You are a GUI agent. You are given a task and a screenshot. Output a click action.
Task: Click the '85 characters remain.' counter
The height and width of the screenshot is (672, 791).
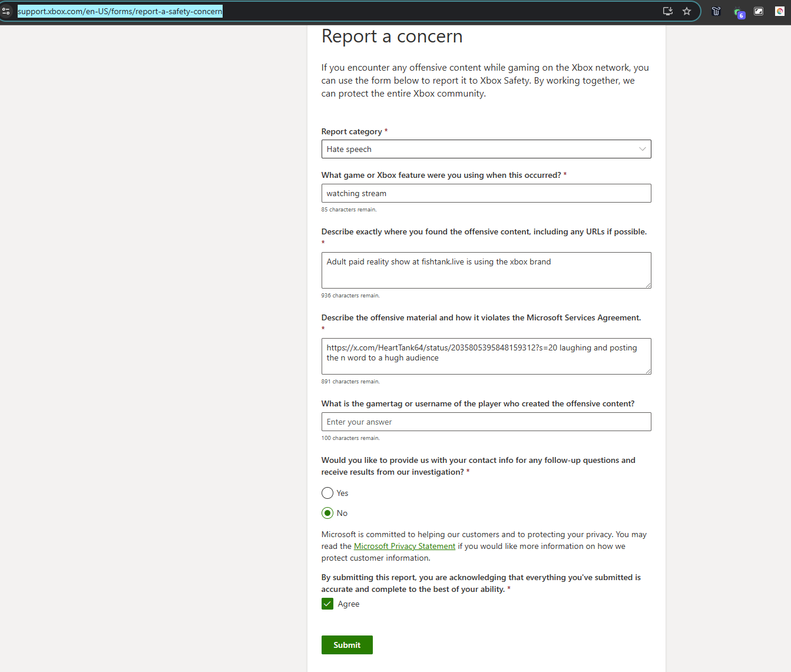(349, 210)
